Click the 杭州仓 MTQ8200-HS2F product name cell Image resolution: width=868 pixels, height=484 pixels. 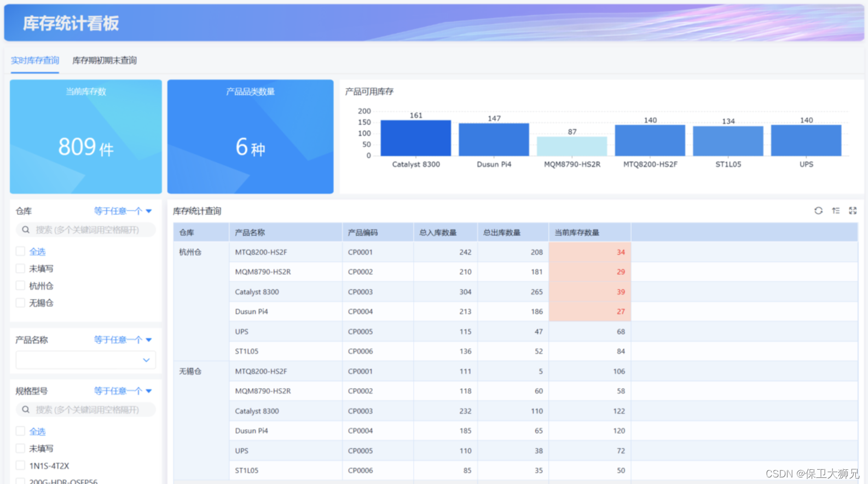click(286, 252)
